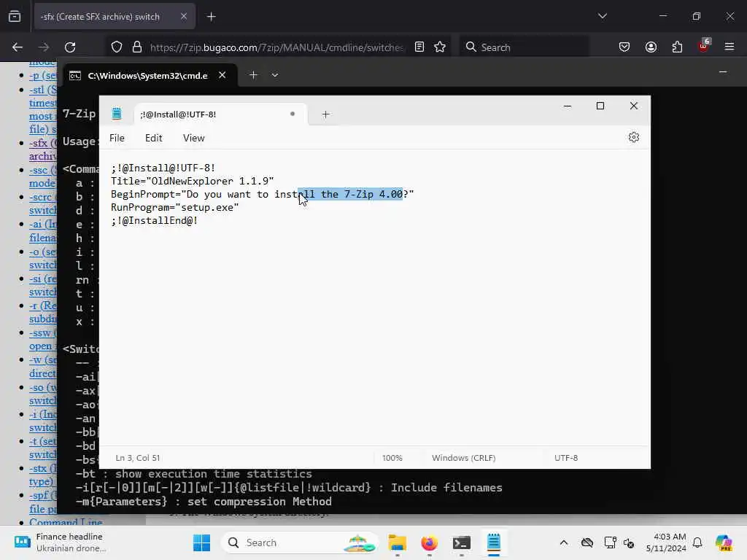Click the Ln 3, Col 51 status indicator
The height and width of the screenshot is (560, 747).
coord(138,458)
